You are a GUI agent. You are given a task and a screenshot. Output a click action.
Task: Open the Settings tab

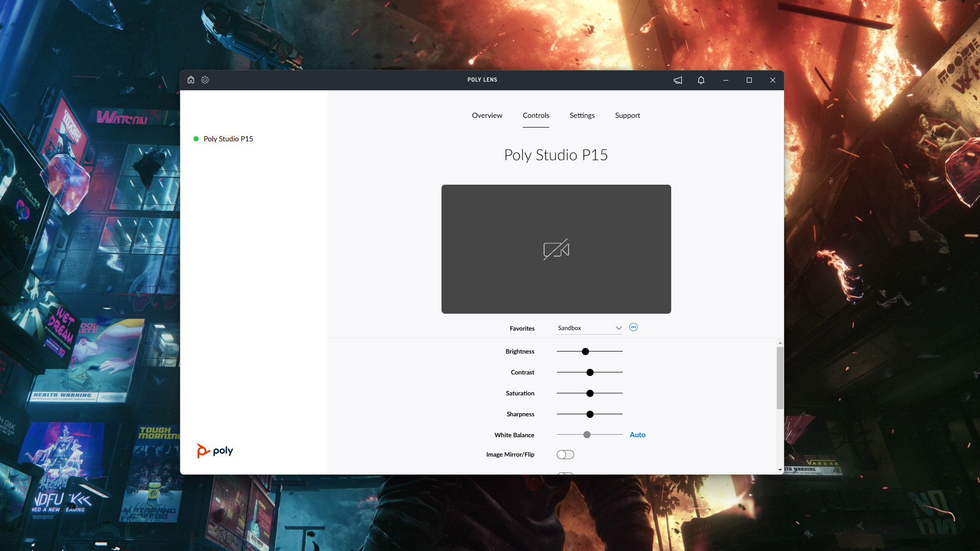[582, 115]
